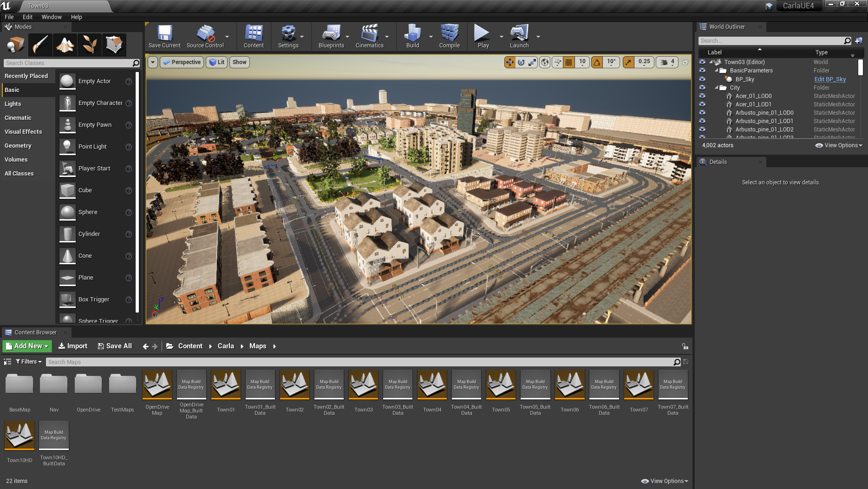Viewport: 868px width, 489px height.
Task: Toggle visibility of BasicParameters folder
Action: (x=702, y=71)
